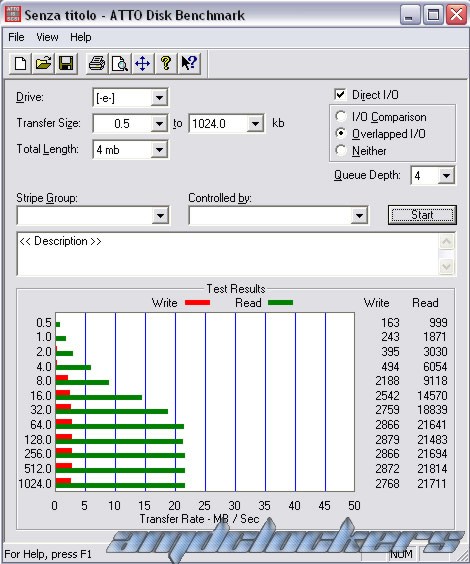Click the read value 14570

coord(432,396)
